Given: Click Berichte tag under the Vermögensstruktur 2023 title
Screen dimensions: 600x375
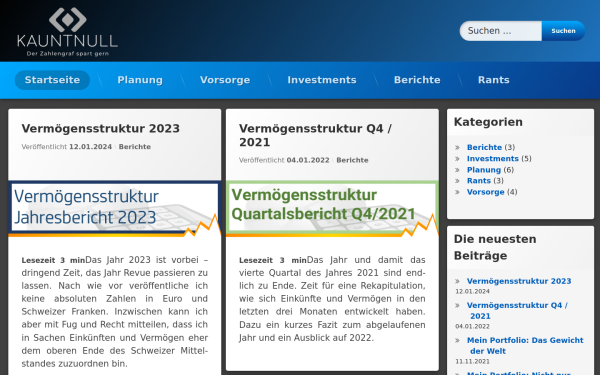Looking at the screenshot, I should click(135, 147).
